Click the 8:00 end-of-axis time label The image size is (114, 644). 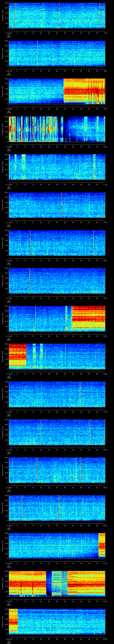[105, 71]
